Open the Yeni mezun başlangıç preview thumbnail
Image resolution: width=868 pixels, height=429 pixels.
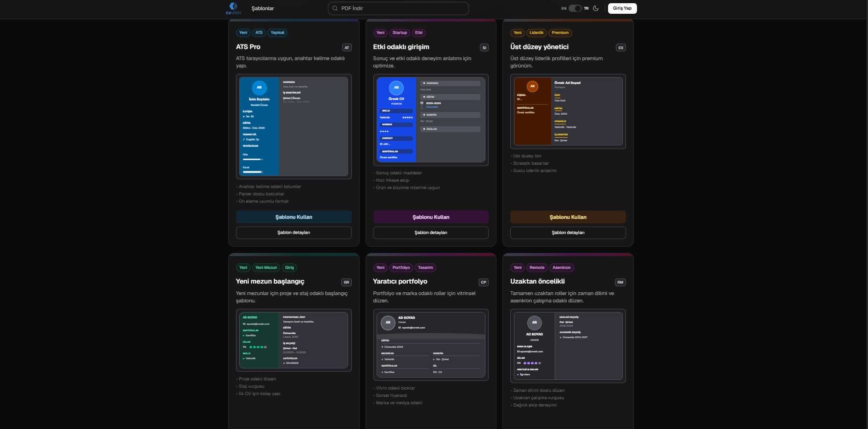pos(294,340)
